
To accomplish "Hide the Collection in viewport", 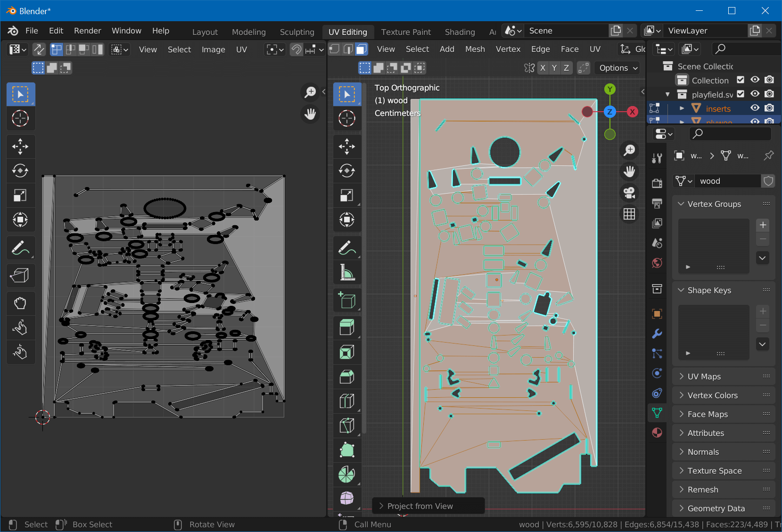I will tap(755, 80).
